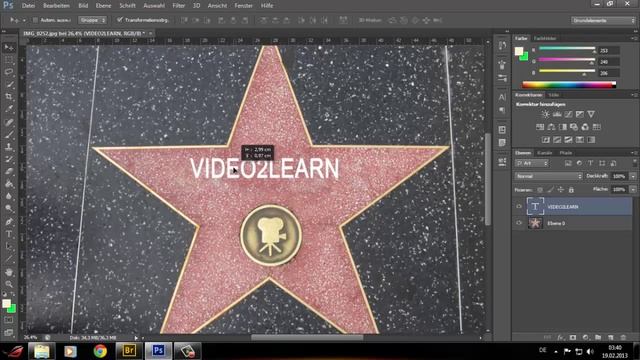The width and height of the screenshot is (640, 360).
Task: Hide the Ebene 0 layer
Action: pyautogui.click(x=519, y=223)
